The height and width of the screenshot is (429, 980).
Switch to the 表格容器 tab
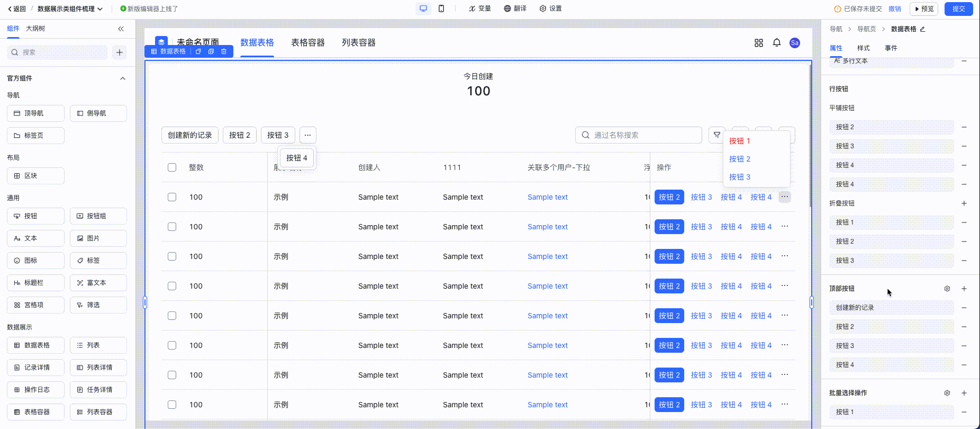(x=307, y=43)
